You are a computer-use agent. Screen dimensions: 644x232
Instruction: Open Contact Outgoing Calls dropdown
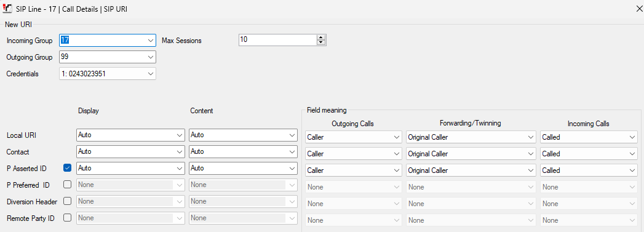(354, 154)
